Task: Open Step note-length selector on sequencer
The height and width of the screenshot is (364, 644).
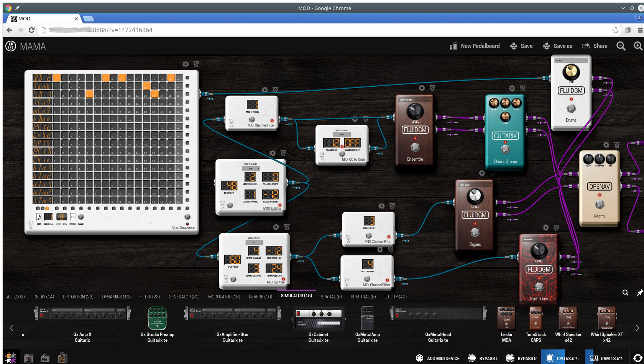Action: (39, 217)
